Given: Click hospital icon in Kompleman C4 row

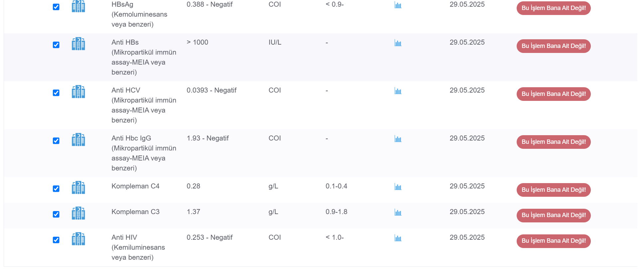Looking at the screenshot, I should pyautogui.click(x=78, y=187).
